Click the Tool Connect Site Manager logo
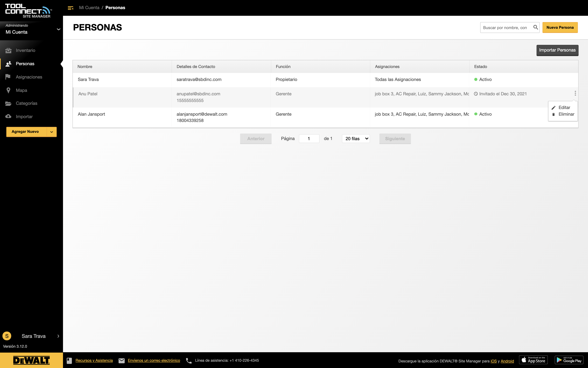 click(28, 11)
